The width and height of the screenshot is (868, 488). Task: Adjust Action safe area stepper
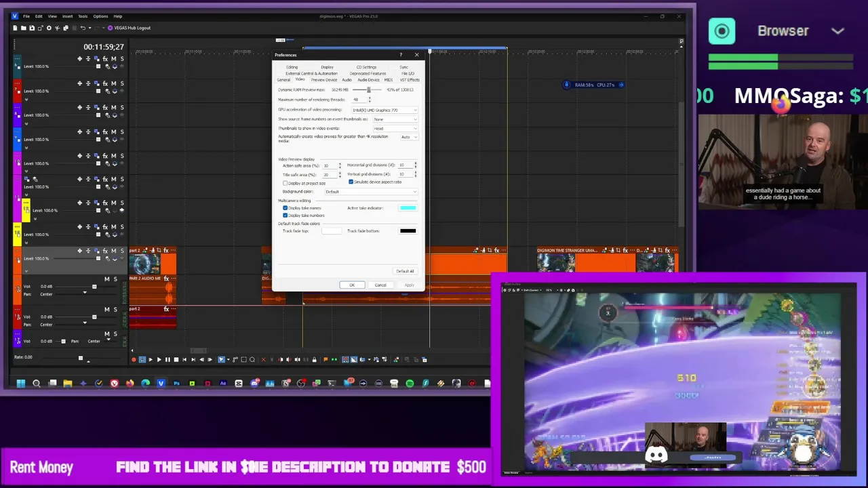click(x=340, y=165)
